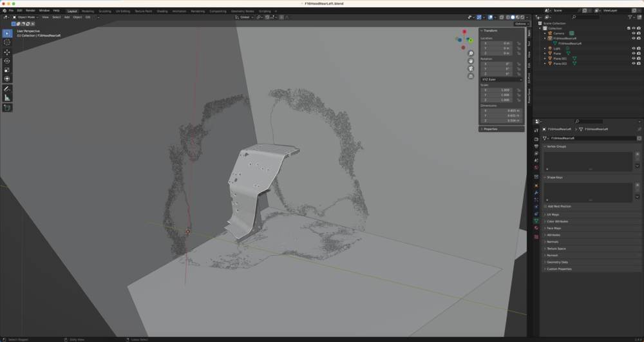Toggle the camera view gizmo button
Viewport: 644px width, 342px height.
(471, 68)
